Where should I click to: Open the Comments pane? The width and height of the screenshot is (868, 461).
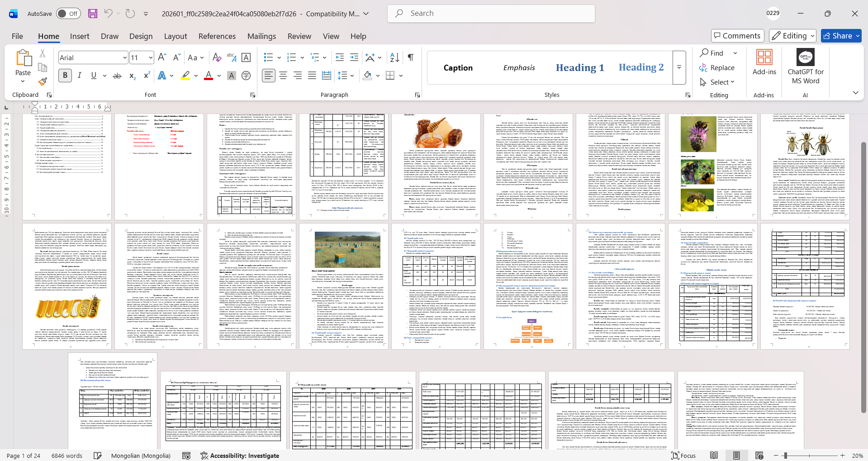click(x=737, y=36)
